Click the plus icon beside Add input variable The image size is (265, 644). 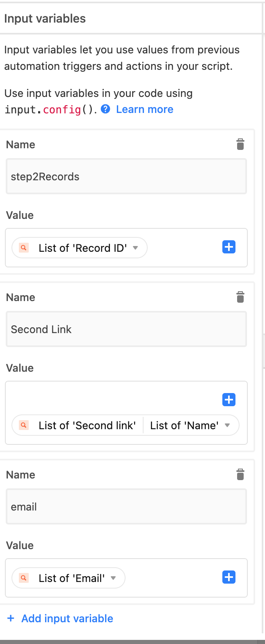[x=11, y=619]
